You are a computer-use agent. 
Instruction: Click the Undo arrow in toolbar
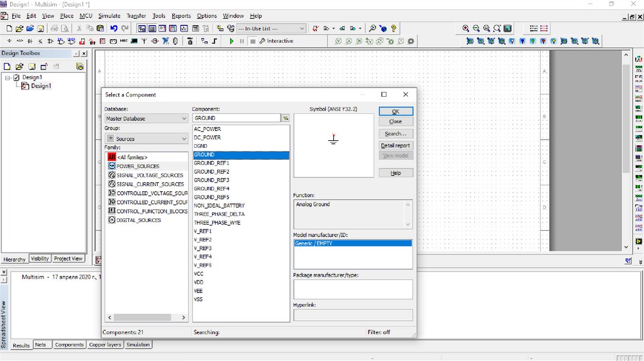pyautogui.click(x=113, y=28)
